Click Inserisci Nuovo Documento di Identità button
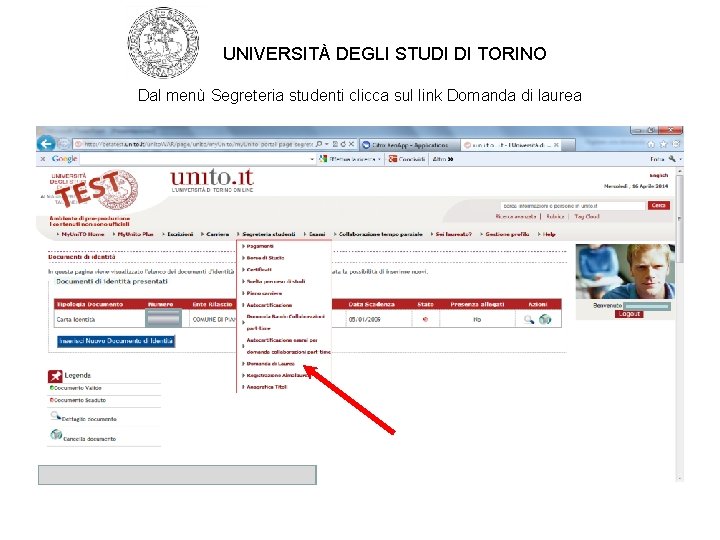The width and height of the screenshot is (720, 540). point(116,341)
